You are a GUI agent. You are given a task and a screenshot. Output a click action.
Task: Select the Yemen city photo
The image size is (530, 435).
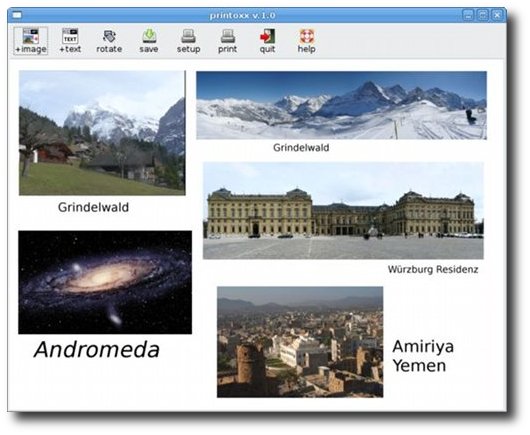click(x=300, y=342)
